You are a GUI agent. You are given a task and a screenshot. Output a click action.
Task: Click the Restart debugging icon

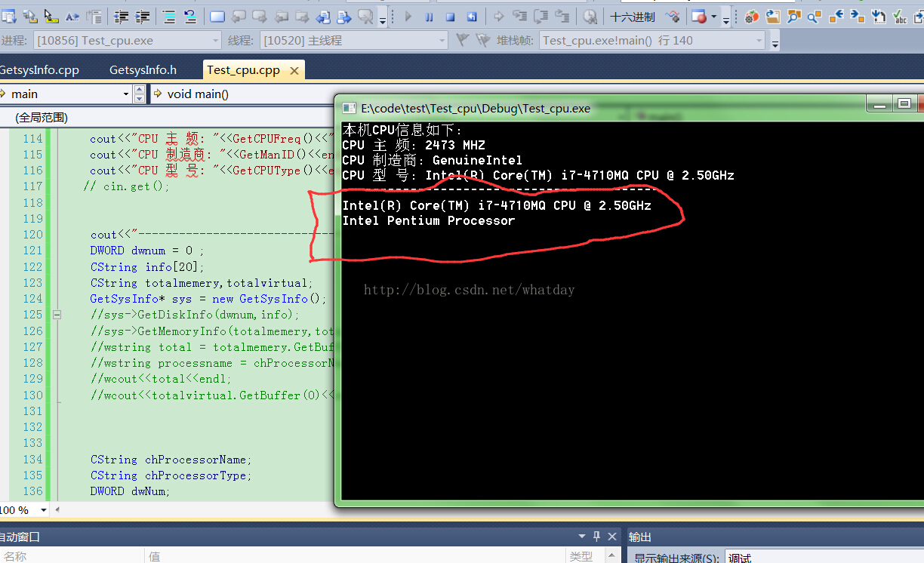pyautogui.click(x=472, y=17)
